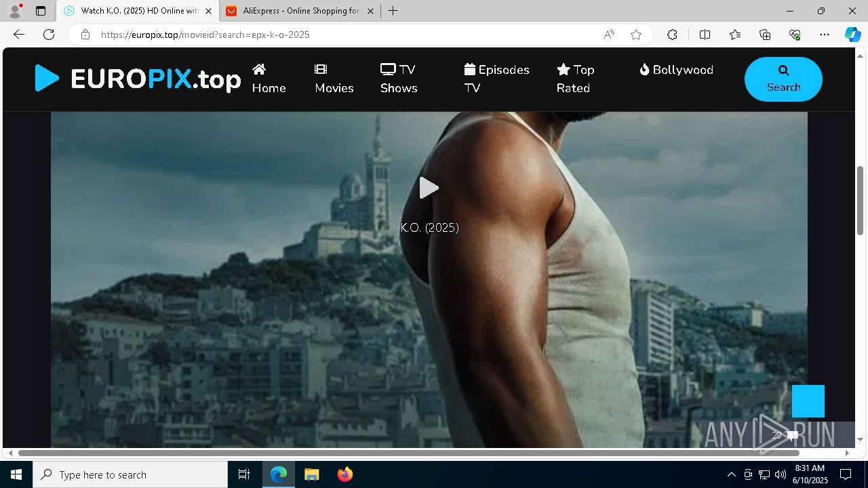This screenshot has height=488, width=868.
Task: View site information lock icon
Action: 85,35
